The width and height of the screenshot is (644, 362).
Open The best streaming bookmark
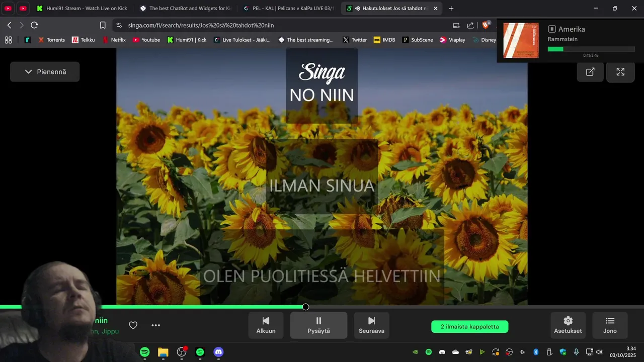click(306, 40)
